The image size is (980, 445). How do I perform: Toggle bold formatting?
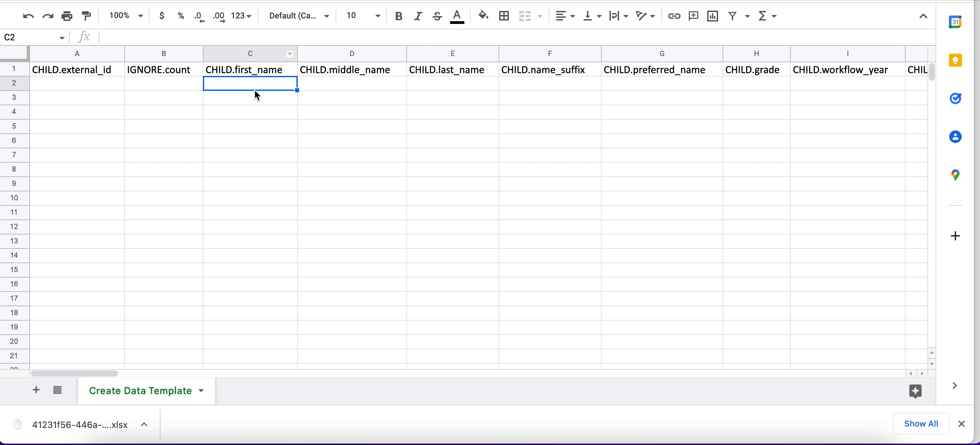point(398,16)
